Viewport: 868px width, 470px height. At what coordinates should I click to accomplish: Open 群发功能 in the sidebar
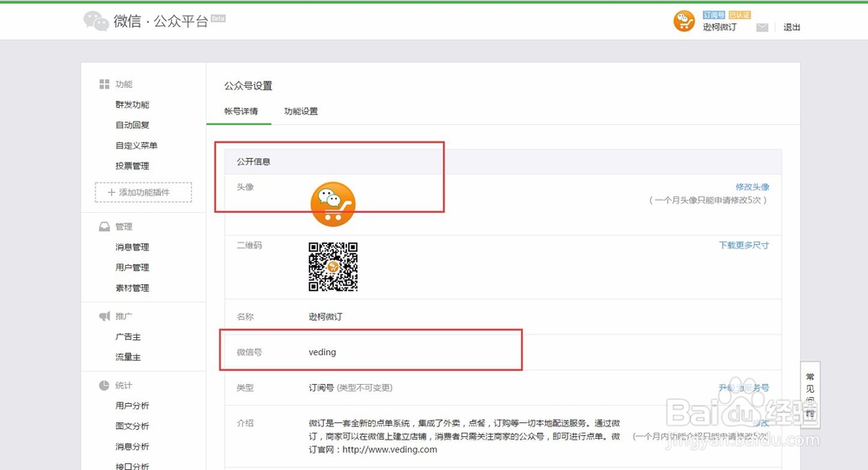(x=132, y=105)
